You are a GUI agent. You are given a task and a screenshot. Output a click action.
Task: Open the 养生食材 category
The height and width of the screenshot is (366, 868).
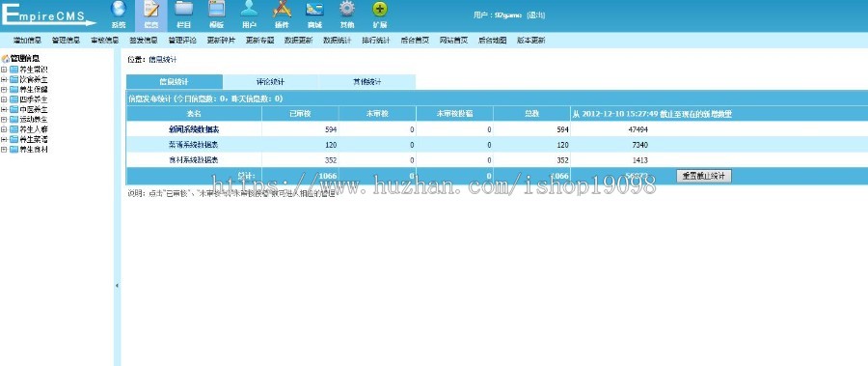(34, 149)
